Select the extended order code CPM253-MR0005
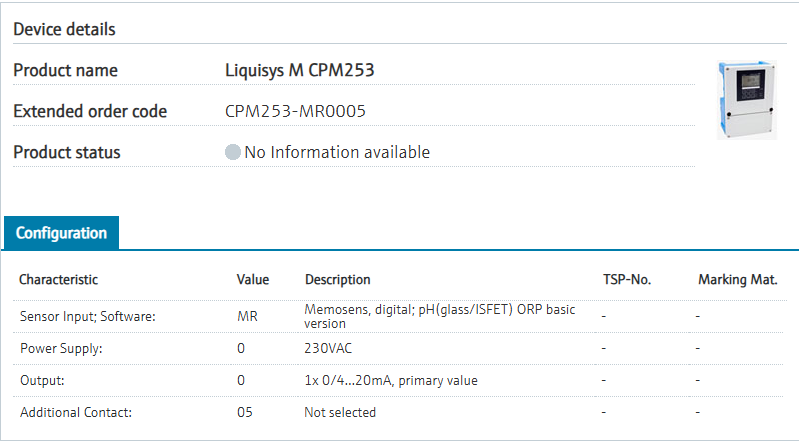The height and width of the screenshot is (442, 799). 295,111
